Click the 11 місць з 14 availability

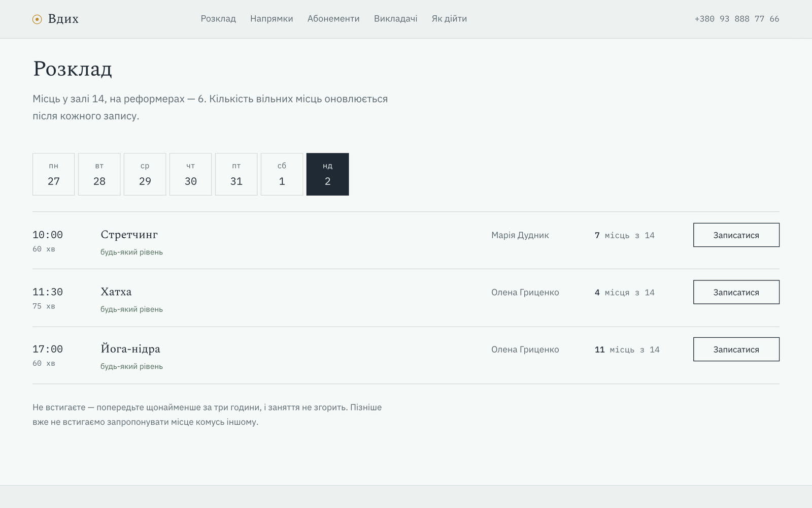pos(627,350)
